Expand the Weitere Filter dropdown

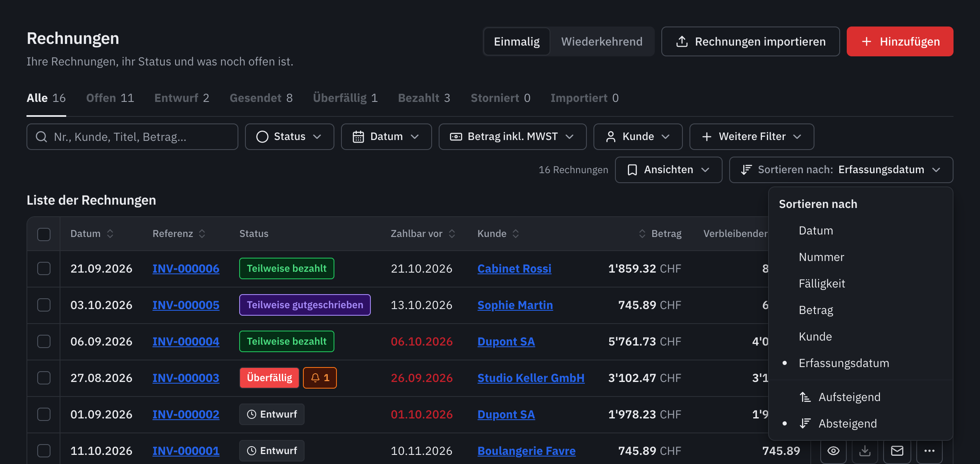coord(752,137)
